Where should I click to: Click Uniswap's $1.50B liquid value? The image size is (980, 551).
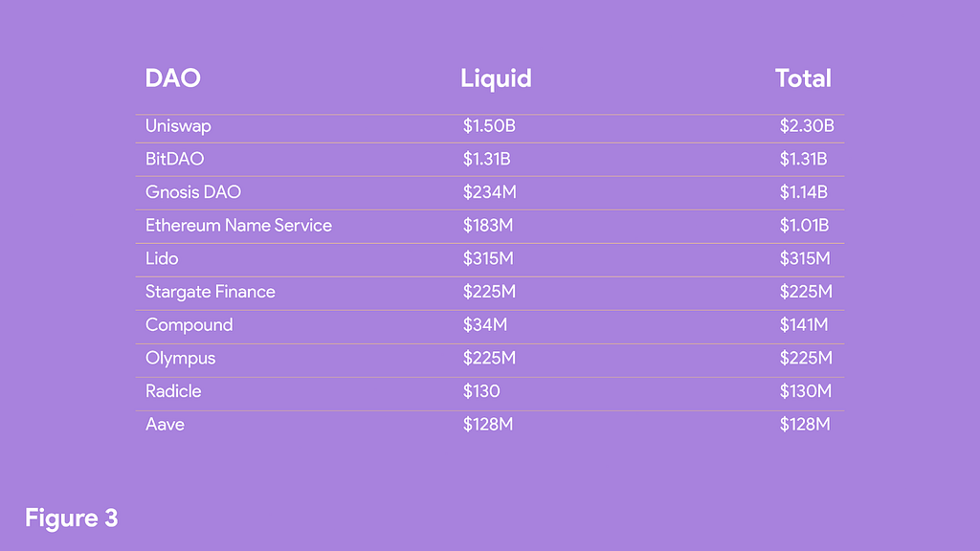click(489, 125)
